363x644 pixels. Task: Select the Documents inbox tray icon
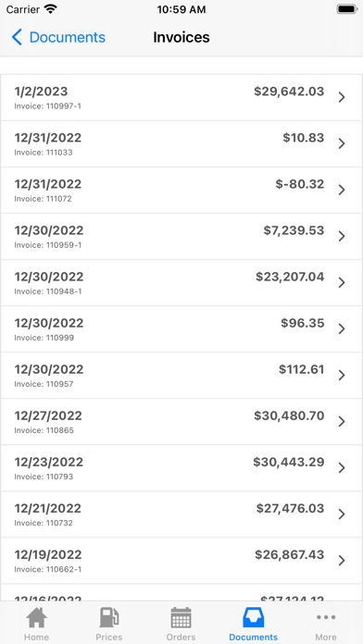[x=253, y=618]
